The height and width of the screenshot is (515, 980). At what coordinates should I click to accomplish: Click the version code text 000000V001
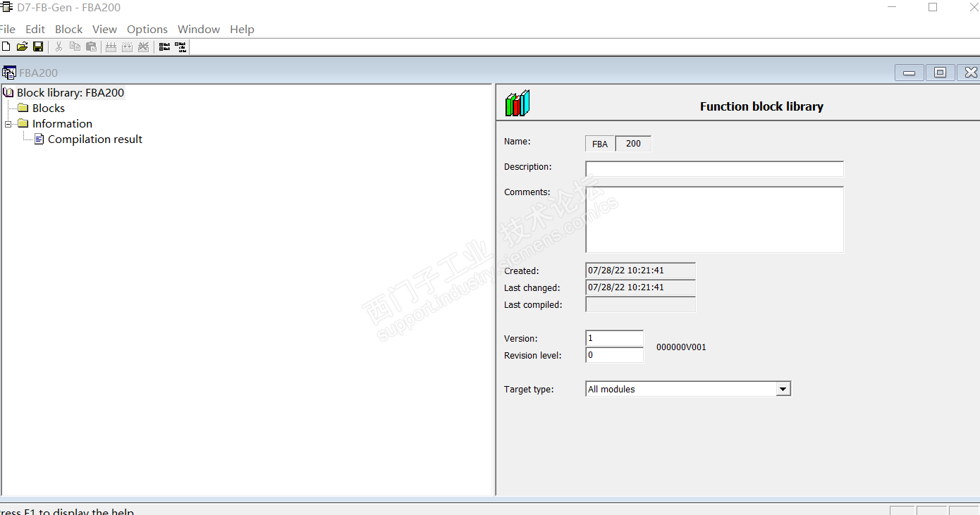click(681, 347)
